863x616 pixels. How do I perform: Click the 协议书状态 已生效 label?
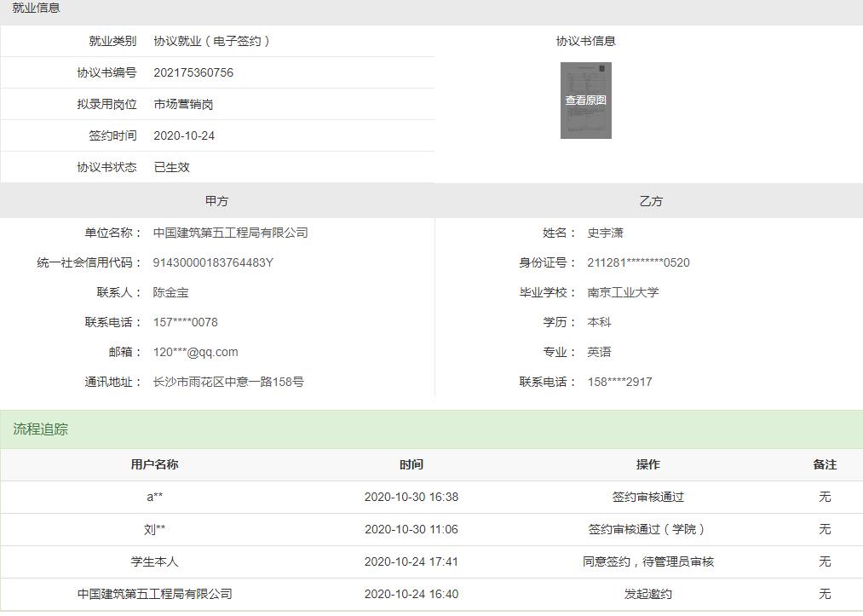pos(170,167)
